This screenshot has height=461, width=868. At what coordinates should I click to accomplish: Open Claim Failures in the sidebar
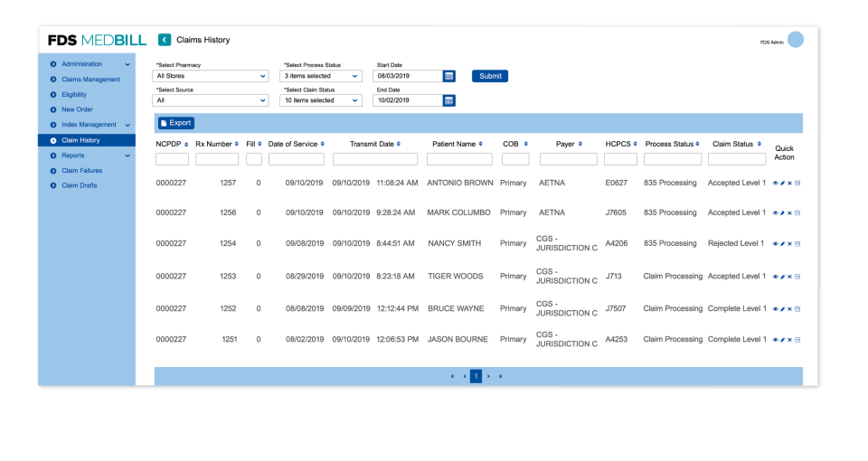[x=81, y=171]
